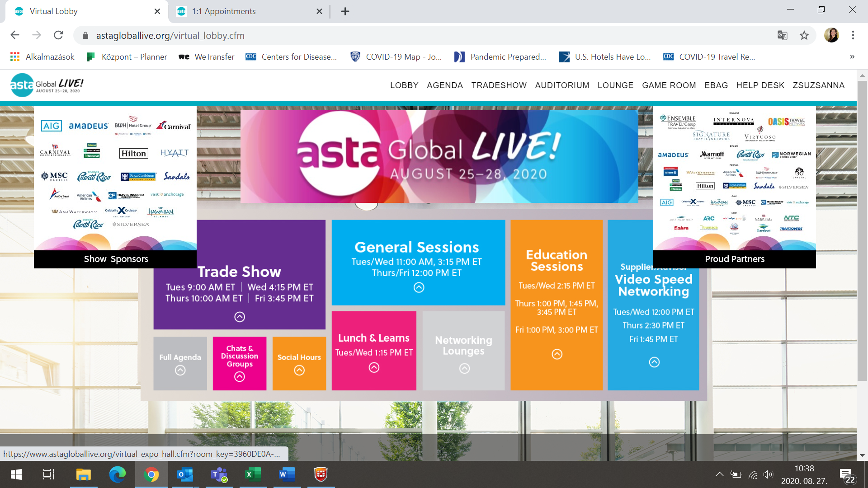The image size is (868, 488).
Task: Open the Education Sessions tile
Action: point(557,305)
